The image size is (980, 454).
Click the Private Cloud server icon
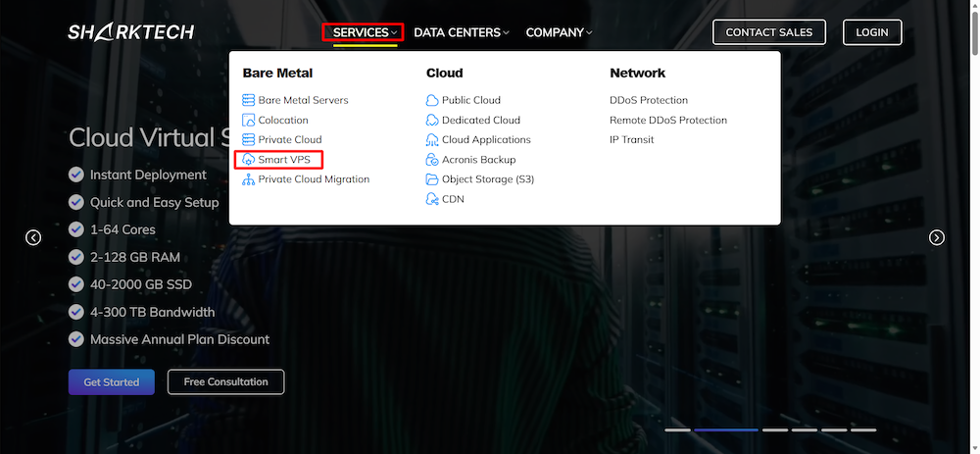click(249, 139)
